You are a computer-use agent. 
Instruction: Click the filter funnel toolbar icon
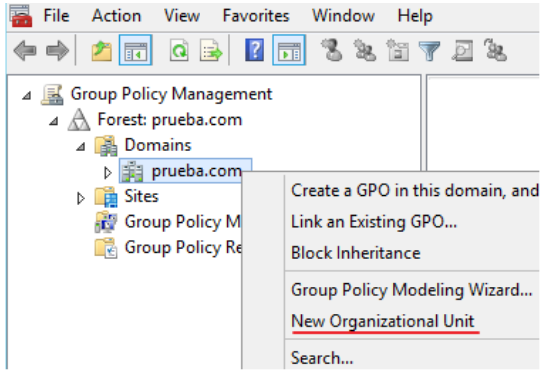(x=430, y=51)
